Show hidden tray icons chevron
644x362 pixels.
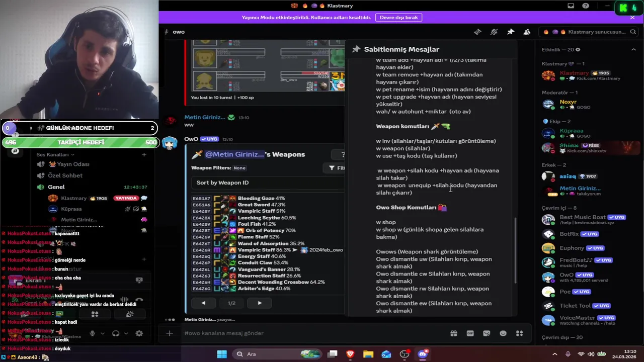tap(555, 354)
